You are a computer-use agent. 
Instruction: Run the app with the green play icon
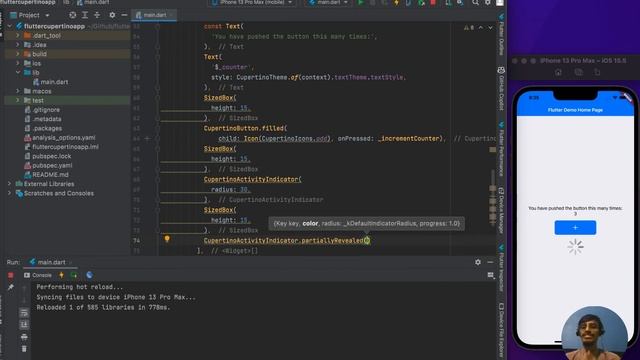pyautogui.click(x=360, y=2)
